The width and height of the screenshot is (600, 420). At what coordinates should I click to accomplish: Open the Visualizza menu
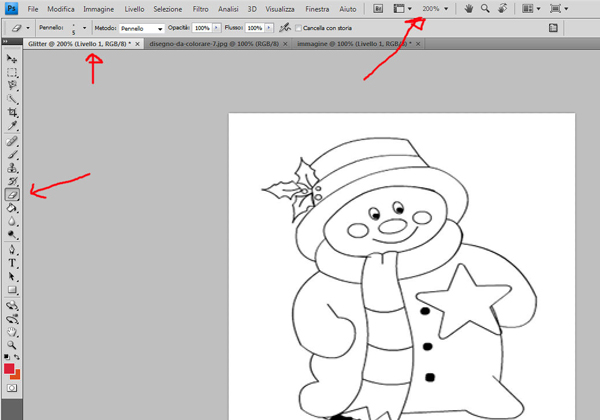click(280, 9)
